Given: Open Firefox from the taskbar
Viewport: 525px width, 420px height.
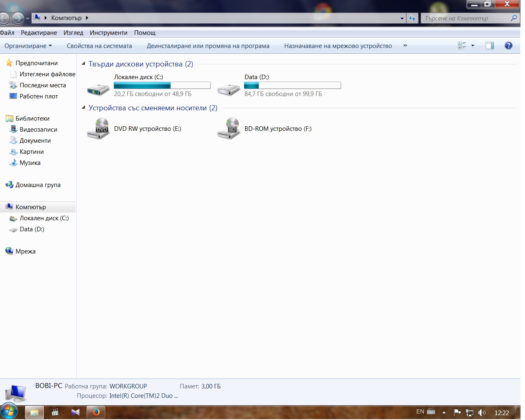Looking at the screenshot, I should [96, 412].
